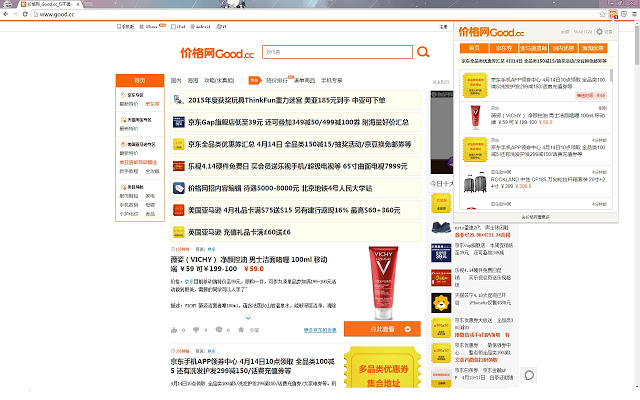Click the popup footer more link
Viewport: 640px width, 400px height.
pyautogui.click(x=536, y=217)
